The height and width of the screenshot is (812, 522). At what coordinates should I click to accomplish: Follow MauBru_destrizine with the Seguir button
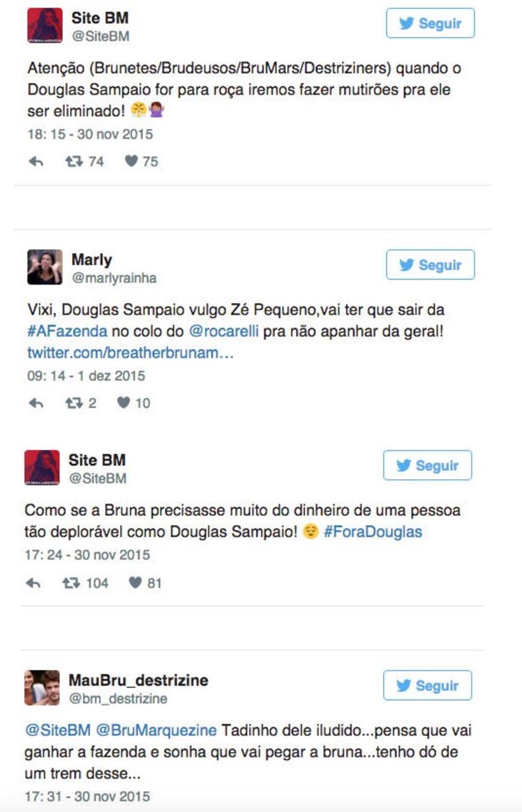(427, 686)
